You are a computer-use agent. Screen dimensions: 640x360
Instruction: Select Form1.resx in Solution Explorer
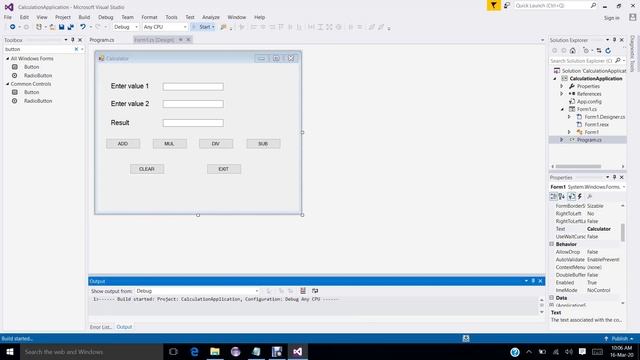[596, 124]
